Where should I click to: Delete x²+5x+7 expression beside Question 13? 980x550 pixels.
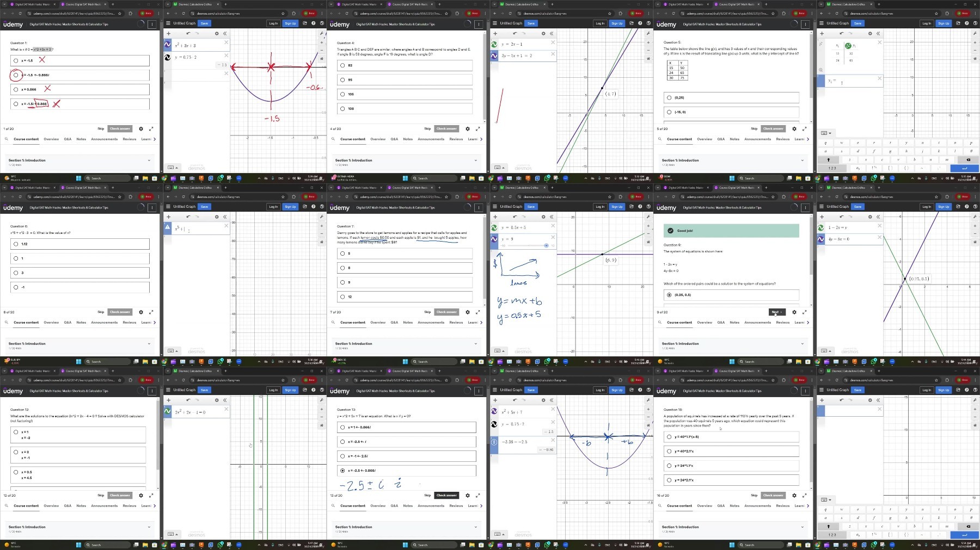point(553,409)
